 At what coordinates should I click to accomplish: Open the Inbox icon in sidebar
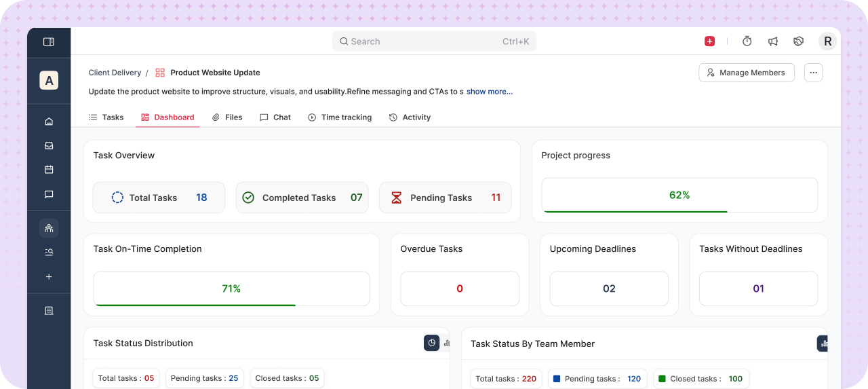[49, 145]
